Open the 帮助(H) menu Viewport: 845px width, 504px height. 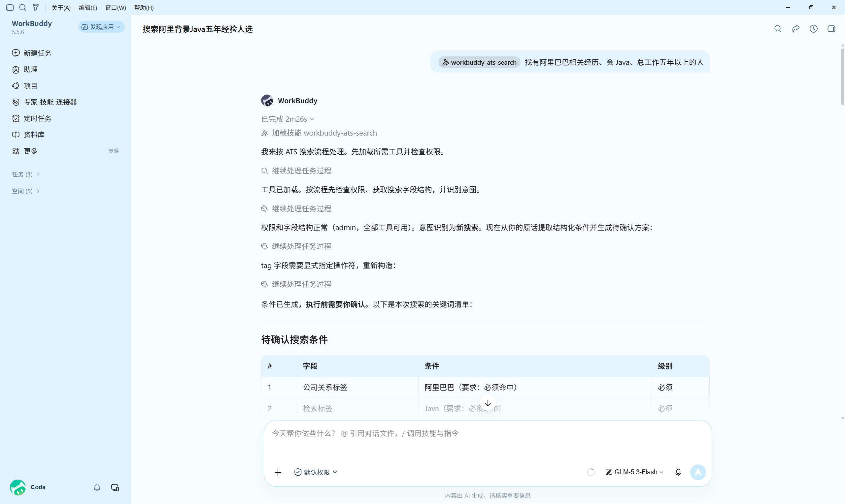pos(144,8)
